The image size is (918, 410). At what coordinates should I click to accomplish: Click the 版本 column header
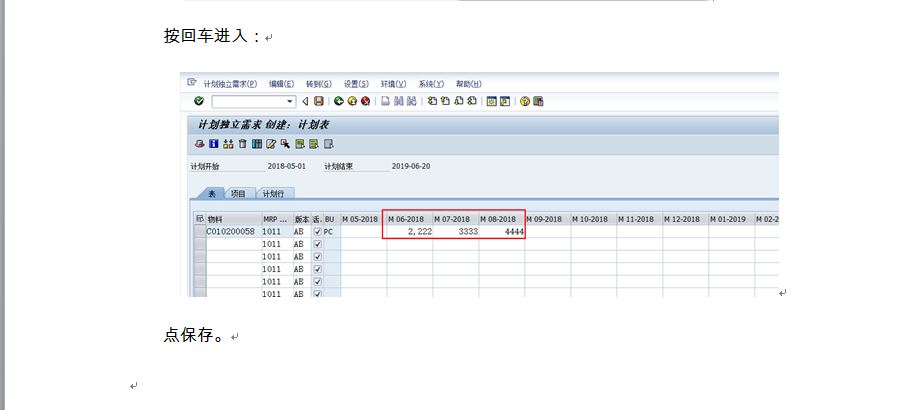[x=302, y=219]
